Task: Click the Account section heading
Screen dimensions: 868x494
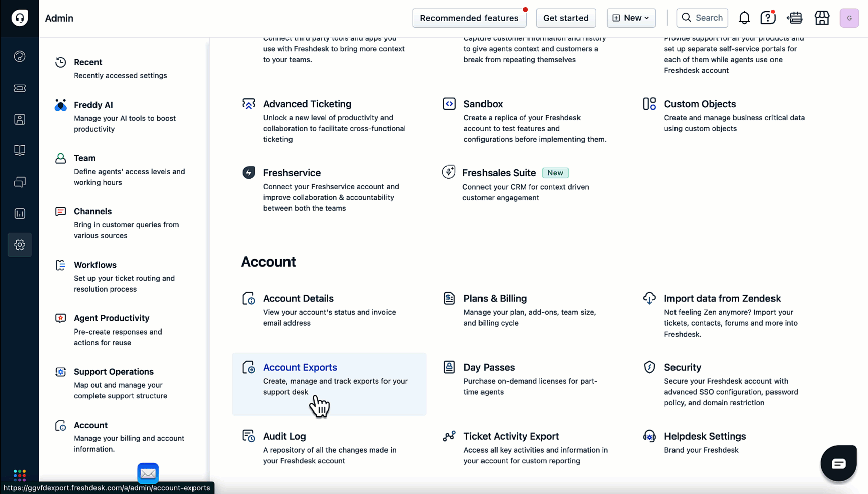Action: (x=268, y=262)
